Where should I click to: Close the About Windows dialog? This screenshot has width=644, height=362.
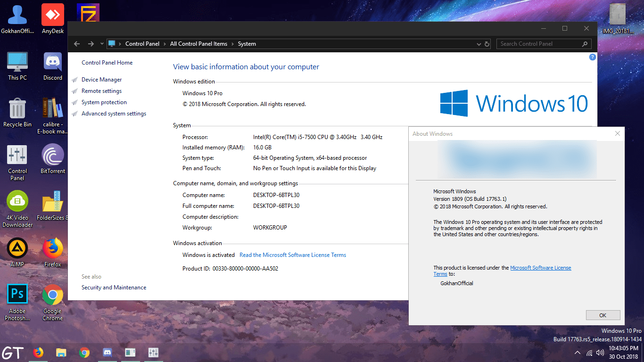[618, 133]
